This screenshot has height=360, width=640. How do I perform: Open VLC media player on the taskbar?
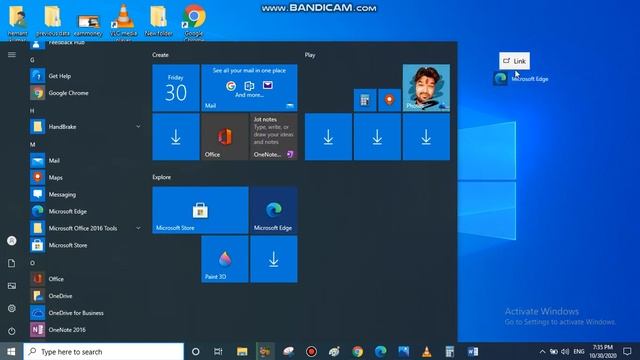[427, 351]
